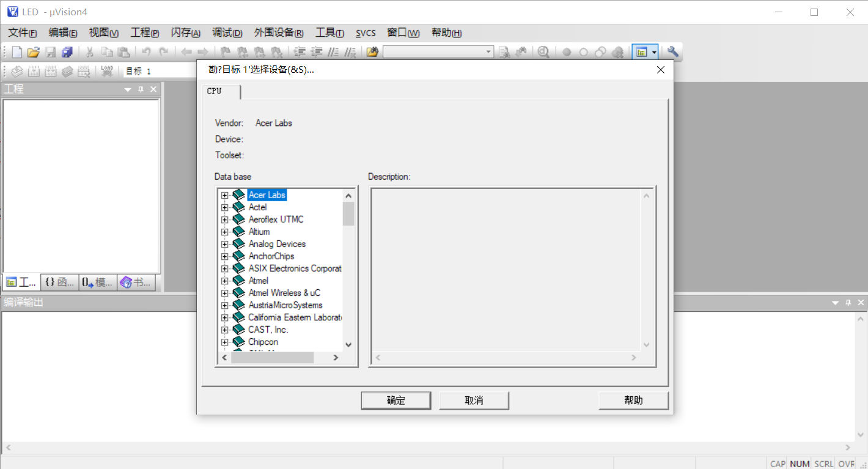
Task: Click the 取消 cancel button
Action: 474,401
